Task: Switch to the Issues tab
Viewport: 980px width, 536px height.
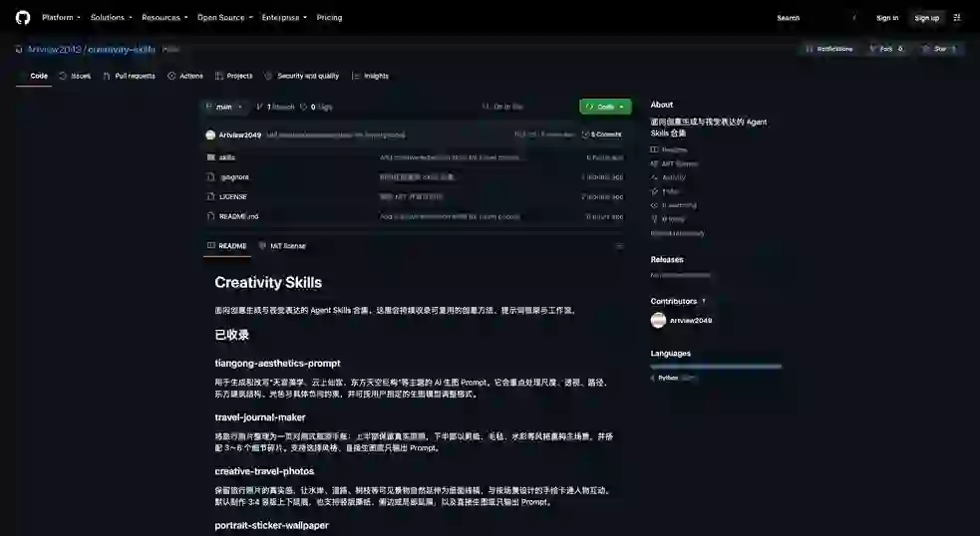Action: 75,76
